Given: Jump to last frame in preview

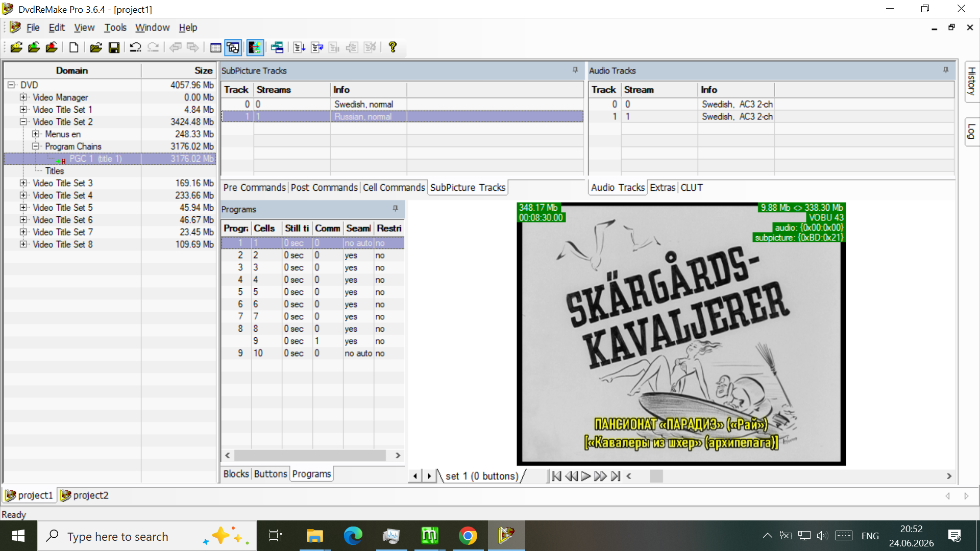Looking at the screenshot, I should click(x=616, y=476).
